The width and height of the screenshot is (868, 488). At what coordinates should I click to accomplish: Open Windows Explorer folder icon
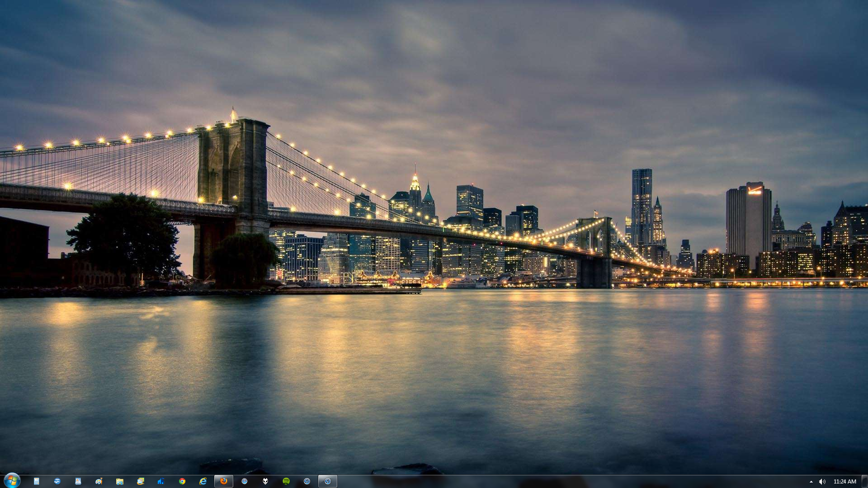tap(119, 481)
